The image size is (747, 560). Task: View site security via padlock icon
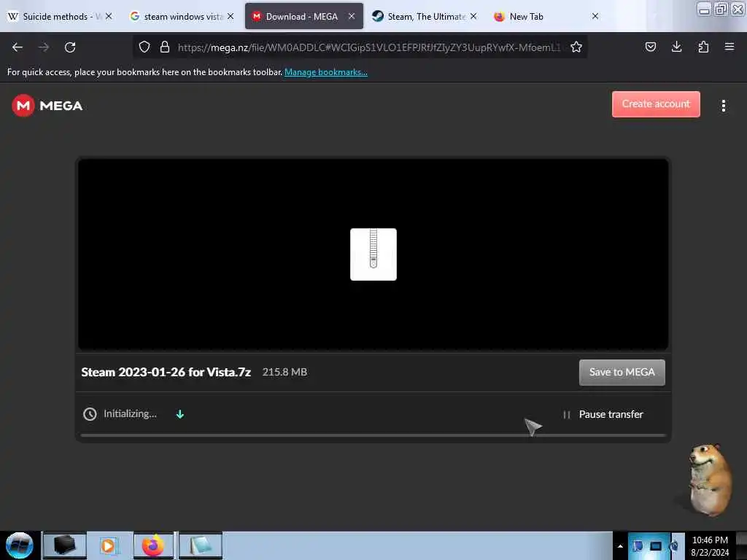pyautogui.click(x=165, y=47)
